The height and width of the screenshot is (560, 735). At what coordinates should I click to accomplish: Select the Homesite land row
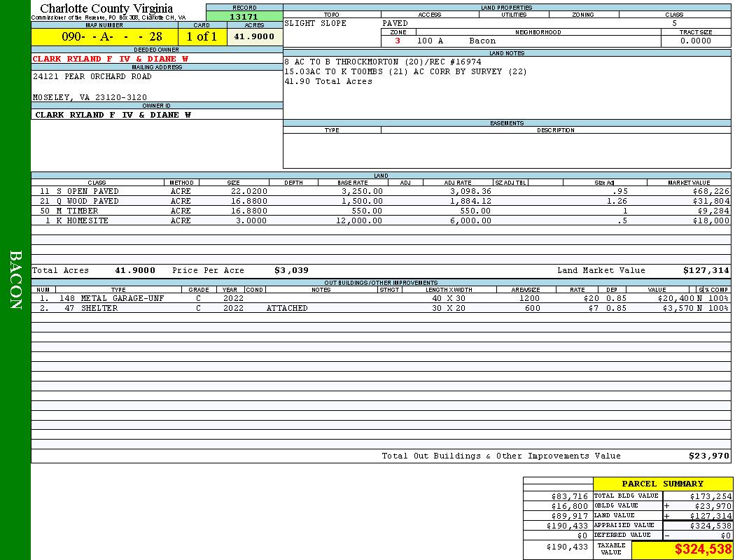click(x=380, y=220)
